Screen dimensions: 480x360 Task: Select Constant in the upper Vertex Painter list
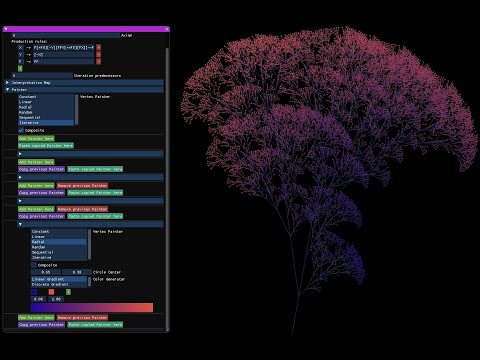[46, 97]
